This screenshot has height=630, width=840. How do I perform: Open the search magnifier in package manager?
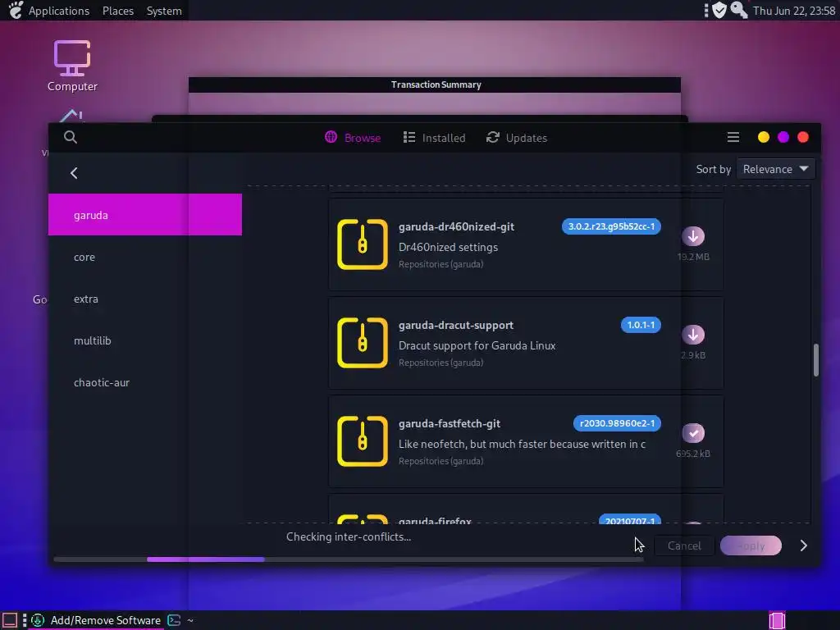click(71, 137)
